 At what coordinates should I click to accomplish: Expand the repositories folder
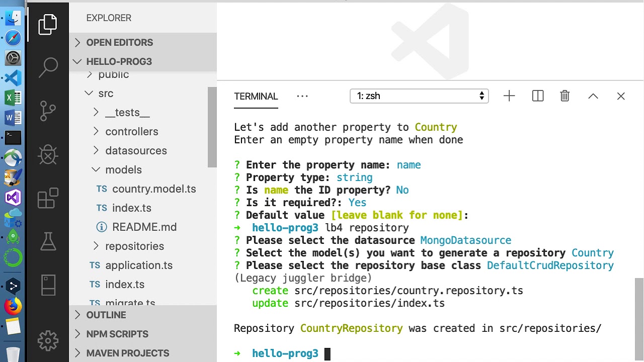click(134, 246)
